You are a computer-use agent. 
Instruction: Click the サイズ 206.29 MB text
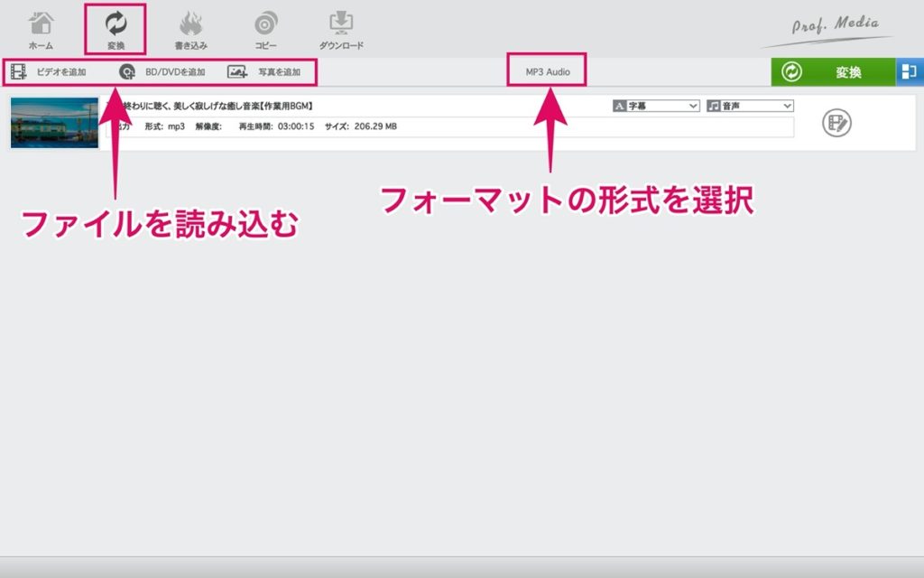click(361, 126)
